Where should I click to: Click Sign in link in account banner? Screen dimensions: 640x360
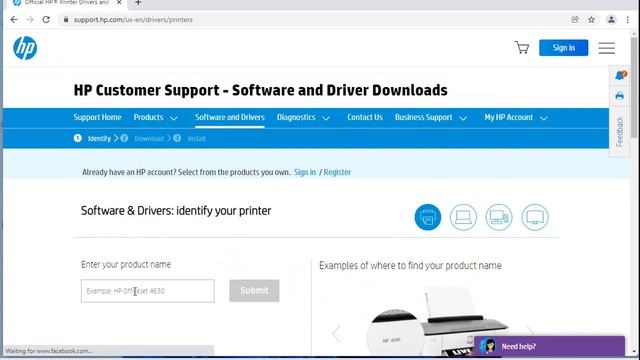pos(305,172)
